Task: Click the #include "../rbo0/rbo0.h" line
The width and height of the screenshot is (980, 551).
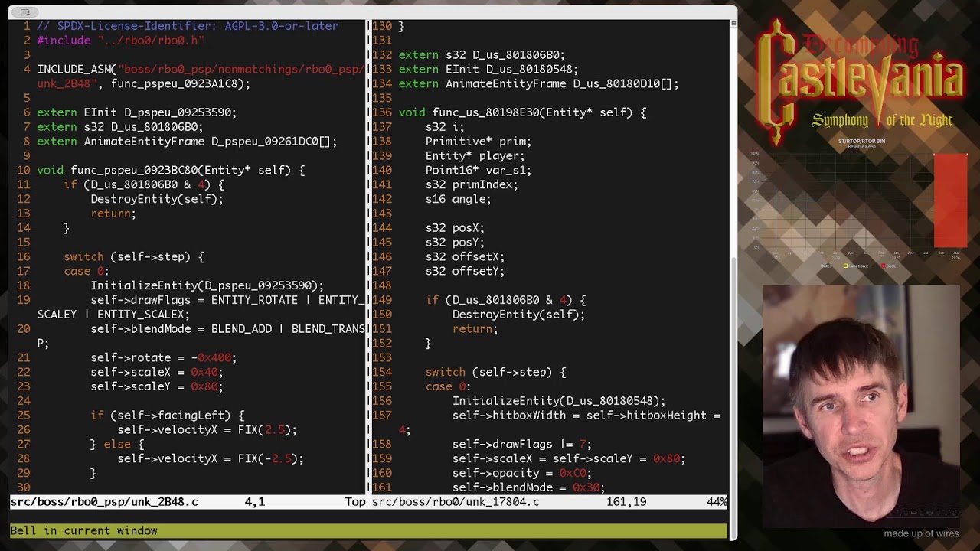Action: pyautogui.click(x=120, y=41)
